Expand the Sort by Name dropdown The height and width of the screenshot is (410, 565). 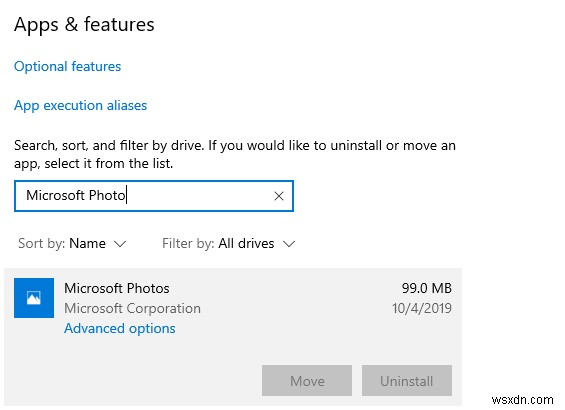pyautogui.click(x=72, y=244)
